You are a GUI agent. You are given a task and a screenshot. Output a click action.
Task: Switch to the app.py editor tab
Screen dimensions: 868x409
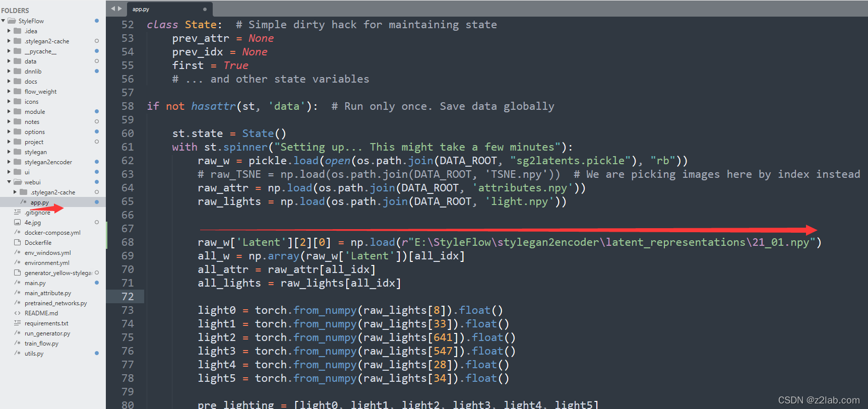(169, 9)
